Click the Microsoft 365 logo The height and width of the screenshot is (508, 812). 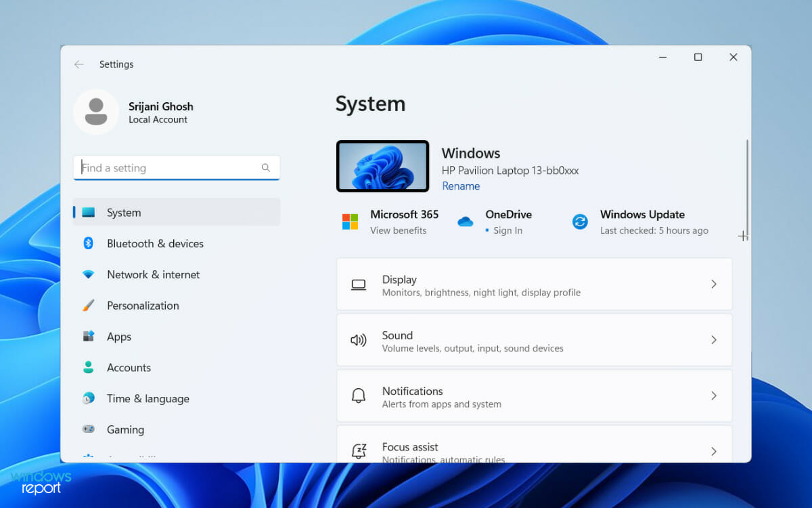(x=350, y=221)
